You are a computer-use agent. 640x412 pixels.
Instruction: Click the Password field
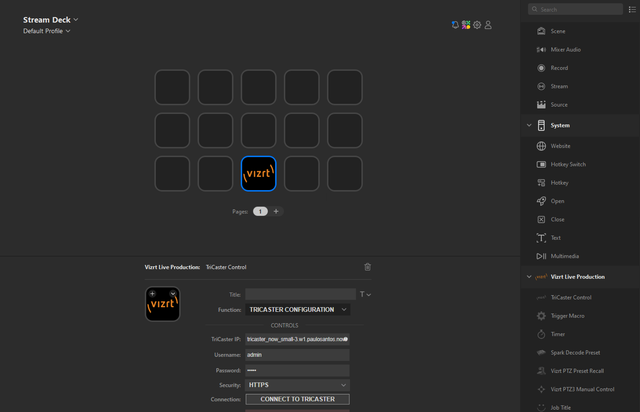tap(298, 370)
